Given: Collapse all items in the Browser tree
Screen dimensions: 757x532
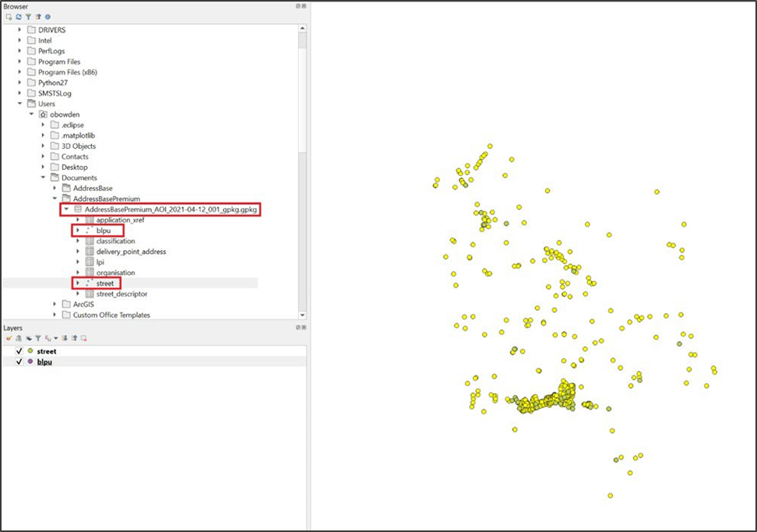Looking at the screenshot, I should tap(38, 17).
